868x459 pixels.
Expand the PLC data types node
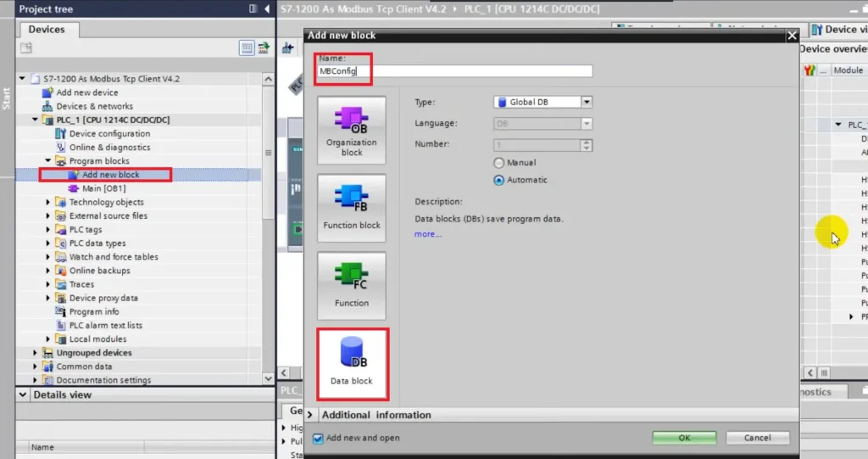click(48, 243)
